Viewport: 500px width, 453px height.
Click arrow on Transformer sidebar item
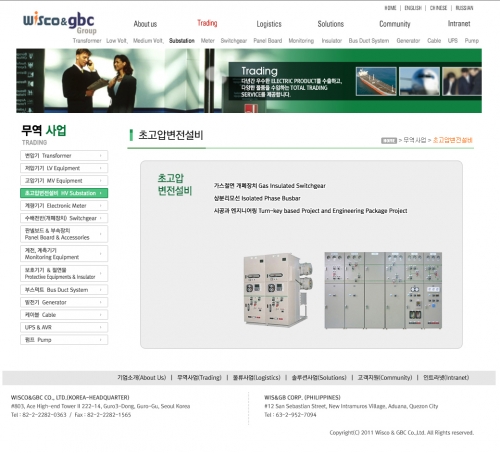(x=100, y=156)
